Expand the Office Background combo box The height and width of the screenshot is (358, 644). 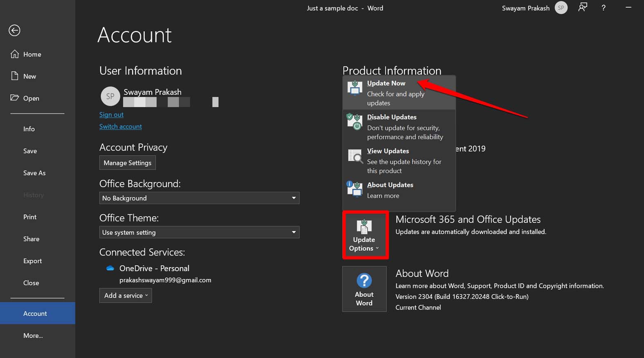coord(199,198)
